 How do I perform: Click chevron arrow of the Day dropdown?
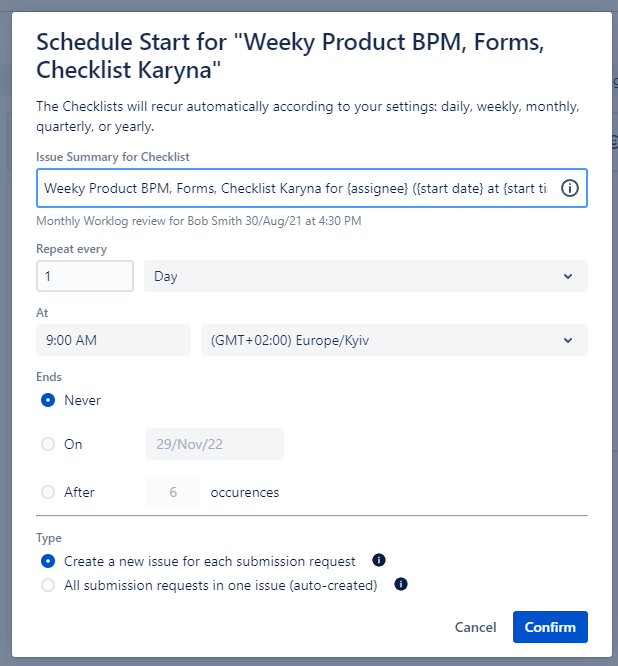point(568,277)
